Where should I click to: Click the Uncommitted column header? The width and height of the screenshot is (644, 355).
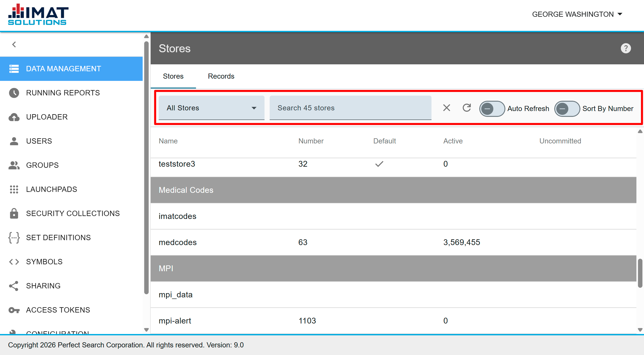pos(560,141)
